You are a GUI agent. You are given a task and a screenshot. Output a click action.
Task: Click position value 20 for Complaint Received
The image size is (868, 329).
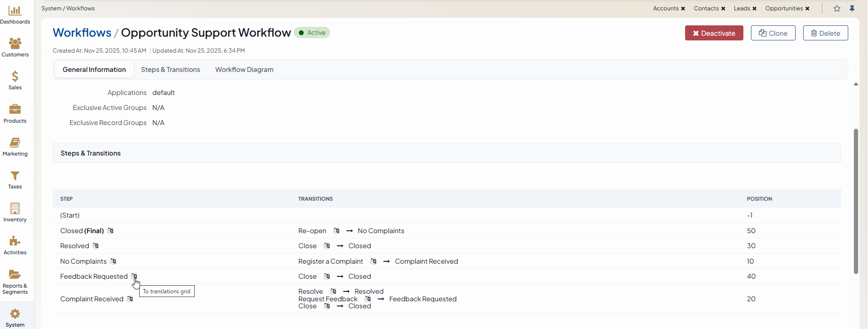tap(751, 299)
